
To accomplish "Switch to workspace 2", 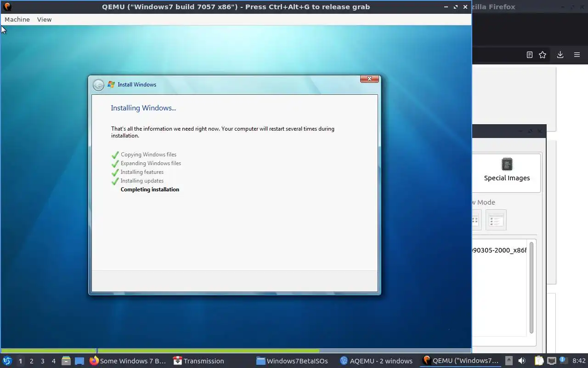I will [x=31, y=361].
